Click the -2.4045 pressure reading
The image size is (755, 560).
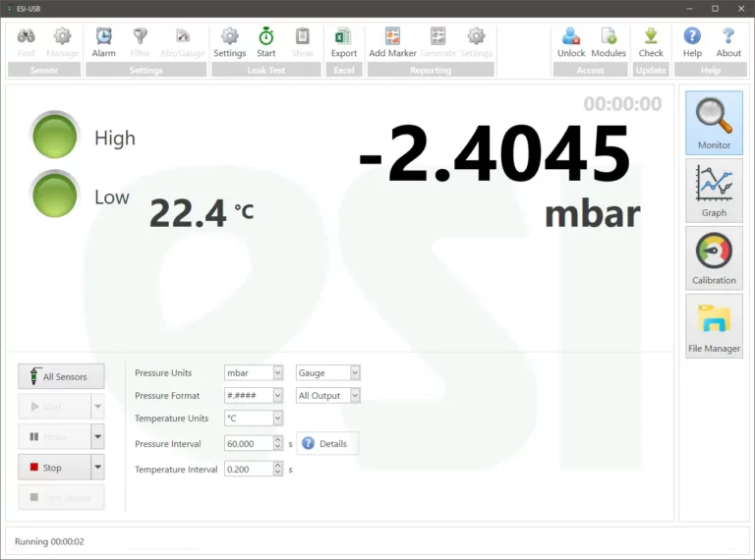494,153
